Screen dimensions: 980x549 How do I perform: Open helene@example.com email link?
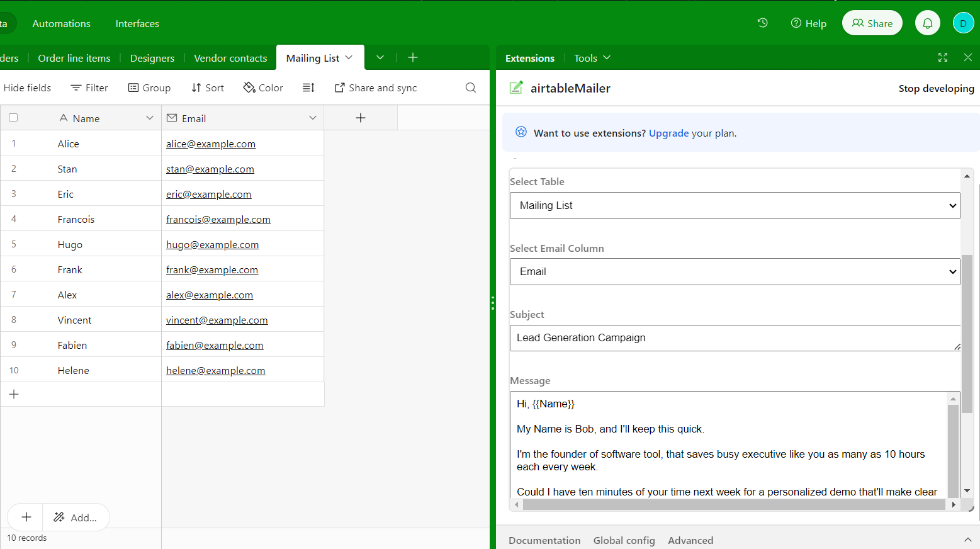click(x=216, y=370)
